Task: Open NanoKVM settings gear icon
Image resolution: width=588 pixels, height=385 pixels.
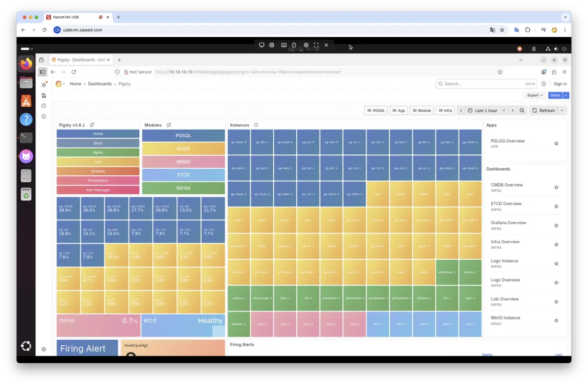Action: [x=306, y=45]
